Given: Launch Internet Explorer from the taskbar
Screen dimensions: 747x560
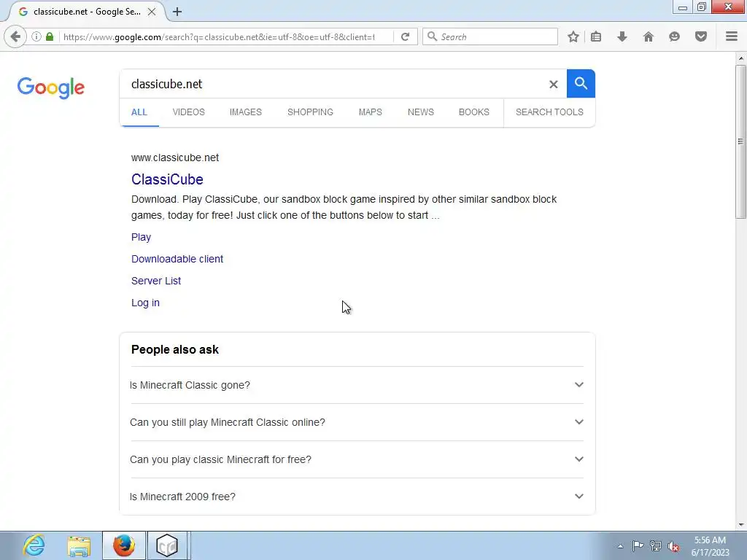Looking at the screenshot, I should 34,545.
